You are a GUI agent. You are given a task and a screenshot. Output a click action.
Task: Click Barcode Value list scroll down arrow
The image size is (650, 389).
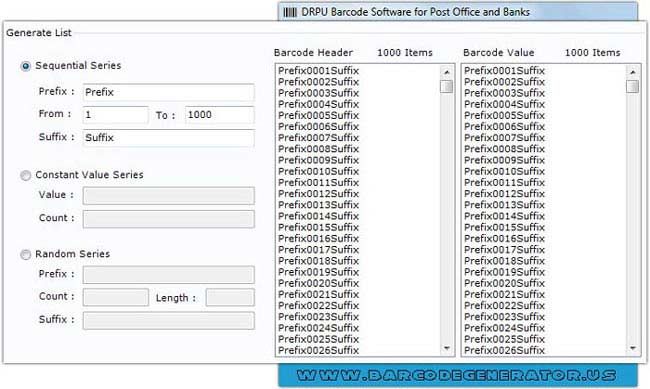pyautogui.click(x=633, y=348)
